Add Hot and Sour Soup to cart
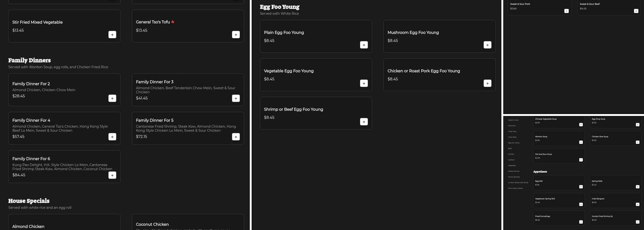 581,160
